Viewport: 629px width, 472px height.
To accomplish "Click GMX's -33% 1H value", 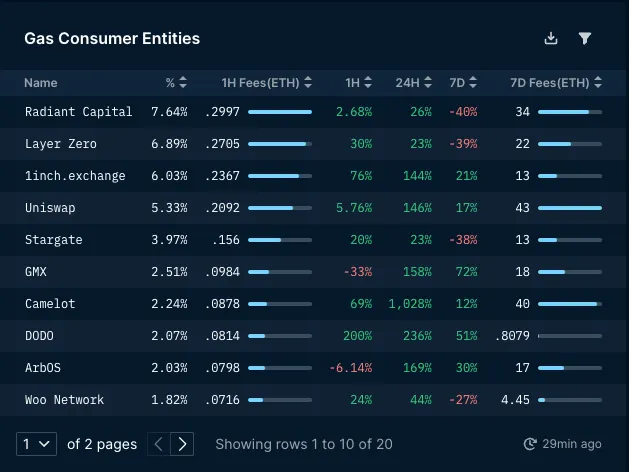I will click(358, 272).
